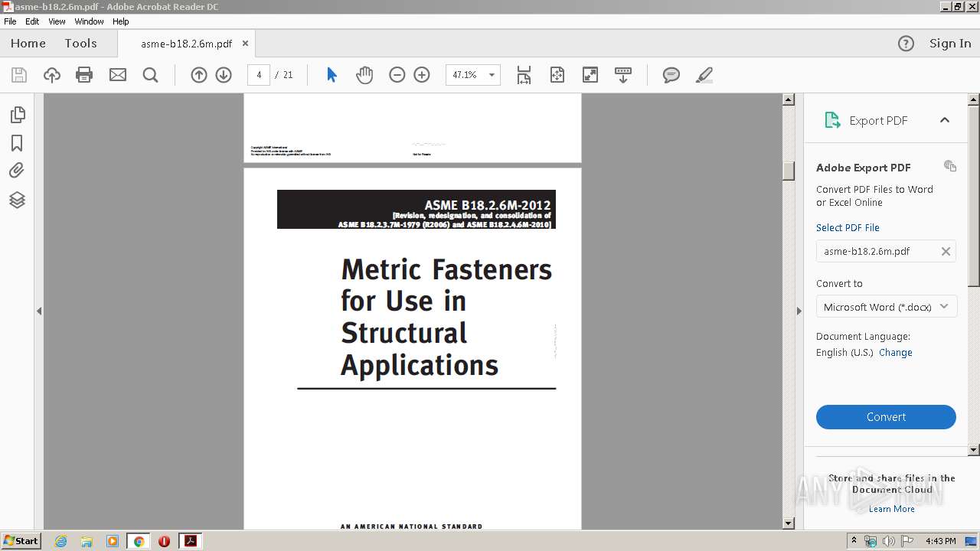Click right pane scrollbar down arrow
The width and height of the screenshot is (980, 551).
click(974, 450)
